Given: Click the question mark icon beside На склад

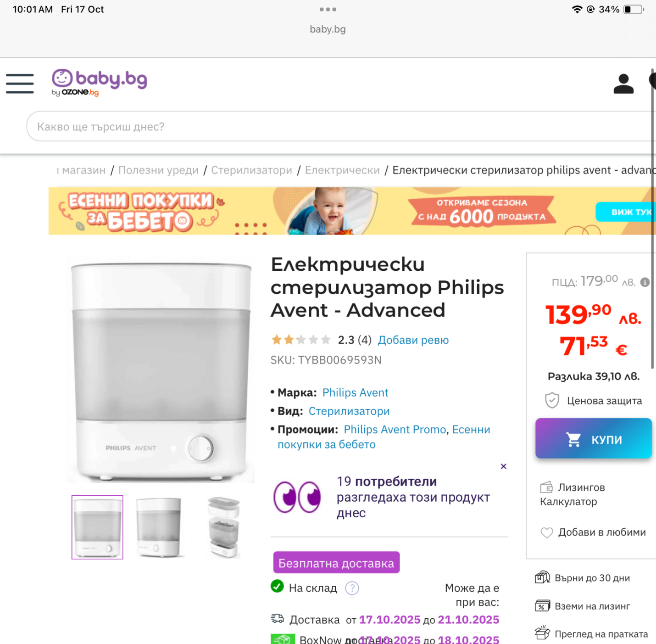Looking at the screenshot, I should point(352,588).
